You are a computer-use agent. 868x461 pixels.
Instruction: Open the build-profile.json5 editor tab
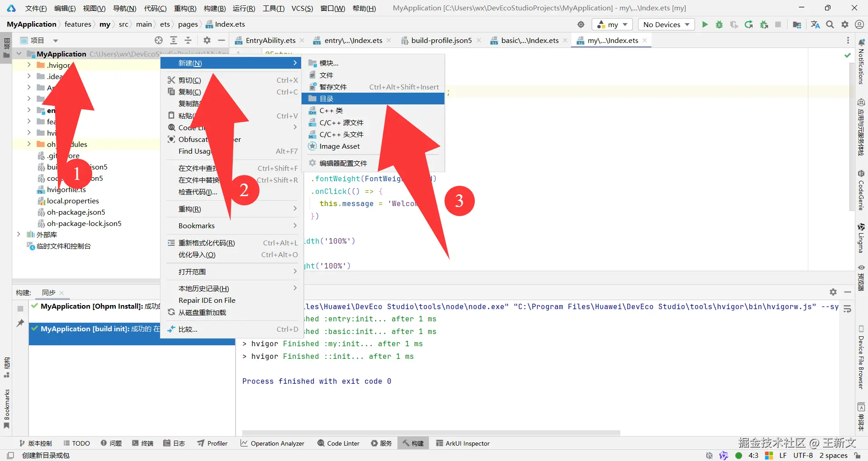tap(441, 40)
